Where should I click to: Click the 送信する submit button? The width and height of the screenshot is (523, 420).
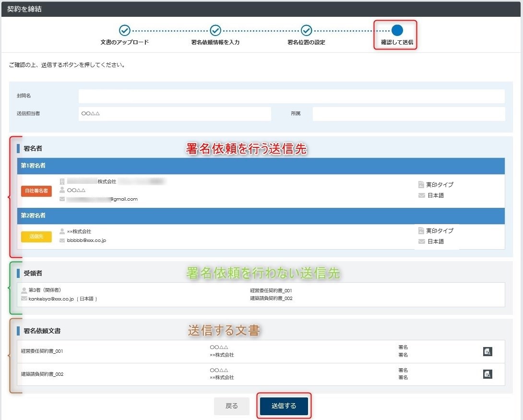[x=284, y=406]
